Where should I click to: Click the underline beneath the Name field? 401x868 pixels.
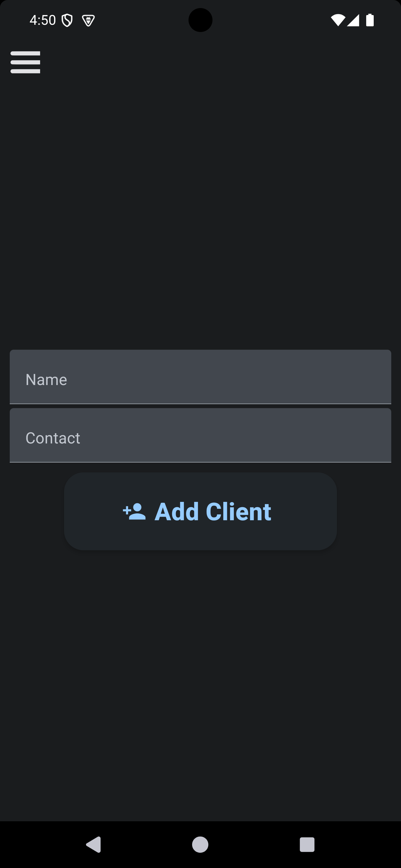click(200, 403)
